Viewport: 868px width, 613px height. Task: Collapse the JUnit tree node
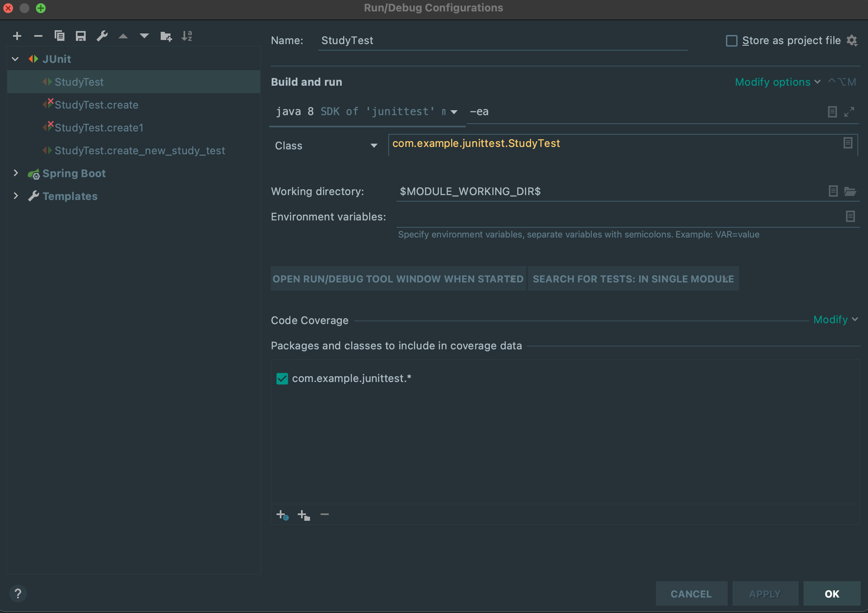(x=15, y=59)
